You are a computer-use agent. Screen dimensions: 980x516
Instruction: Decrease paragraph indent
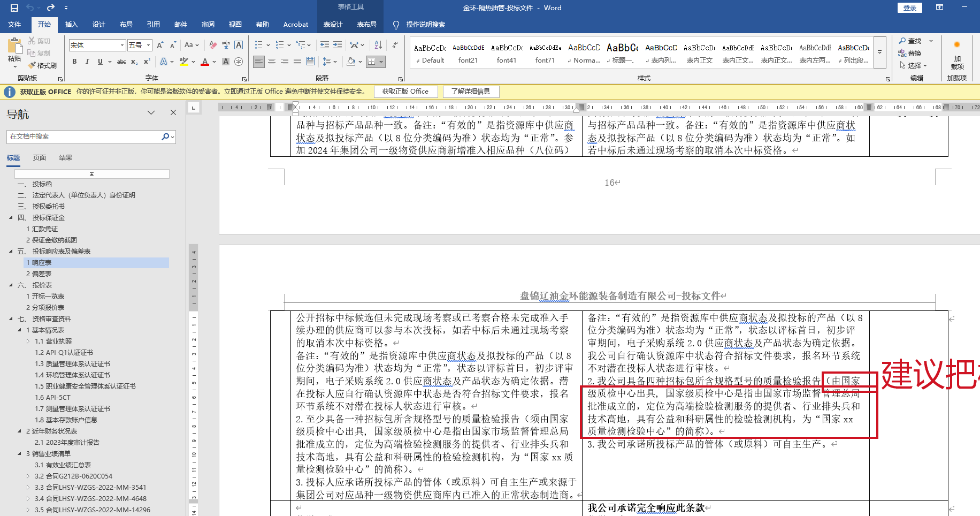(325, 45)
